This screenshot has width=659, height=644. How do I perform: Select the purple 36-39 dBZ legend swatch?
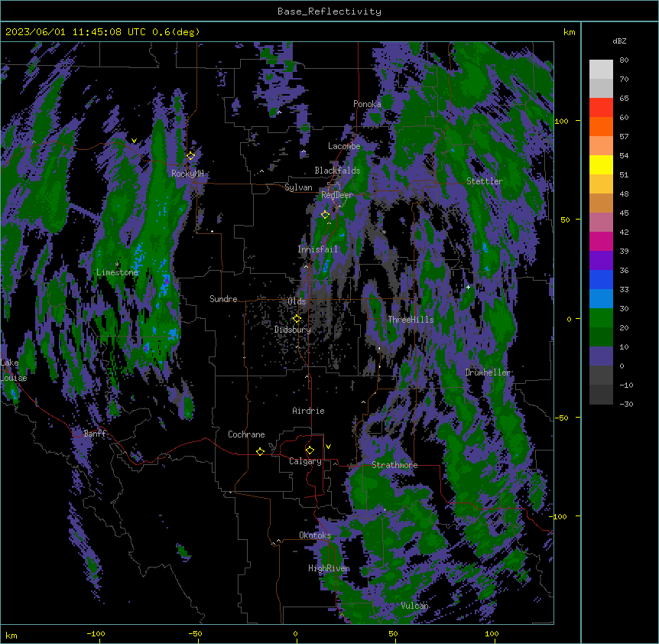601,261
